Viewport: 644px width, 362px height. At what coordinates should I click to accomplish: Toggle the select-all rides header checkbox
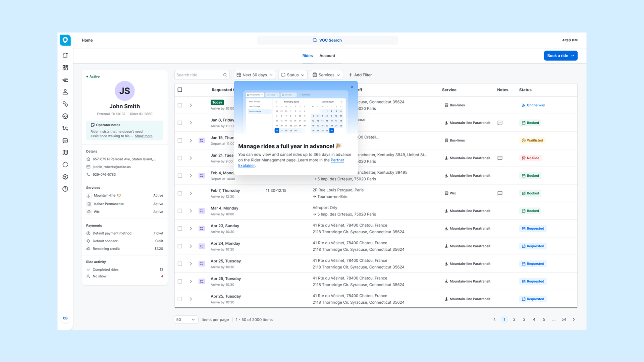click(x=180, y=90)
